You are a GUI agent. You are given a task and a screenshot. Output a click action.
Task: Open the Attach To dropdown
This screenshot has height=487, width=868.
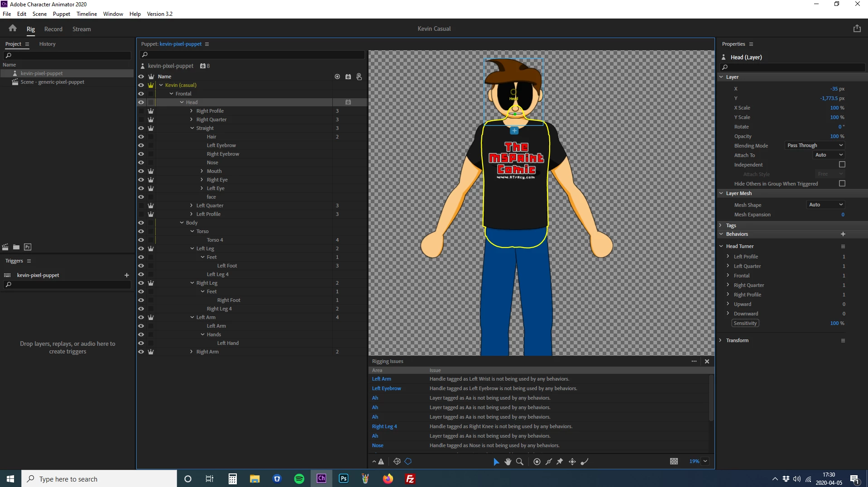tap(829, 155)
